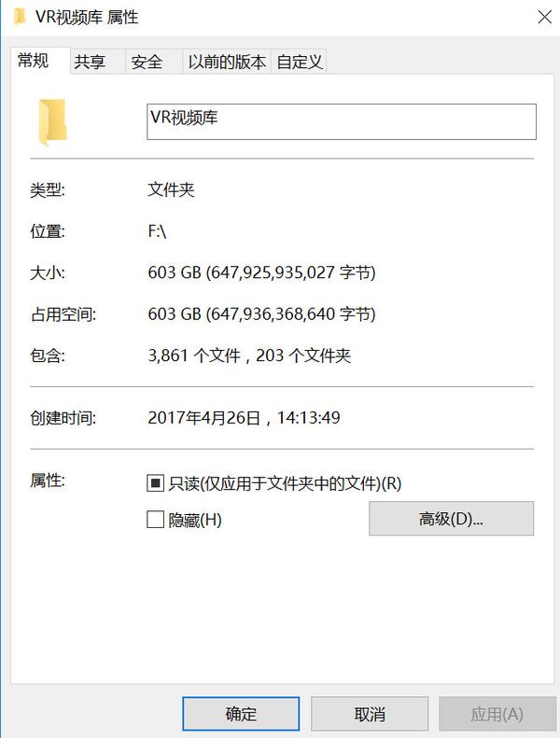Go to the 以前的版本 tab
Screen dimensions: 560x738
click(227, 62)
